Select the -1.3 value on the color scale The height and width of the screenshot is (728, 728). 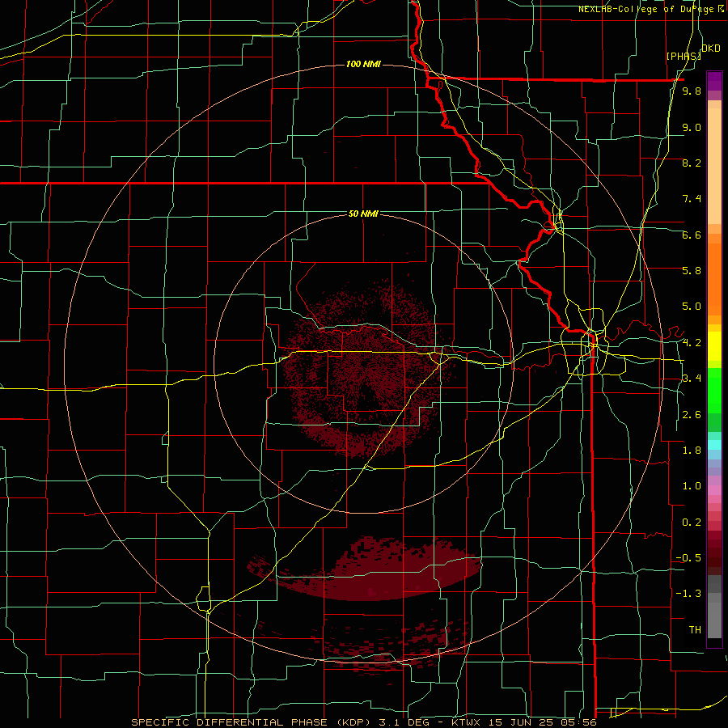coord(688,594)
